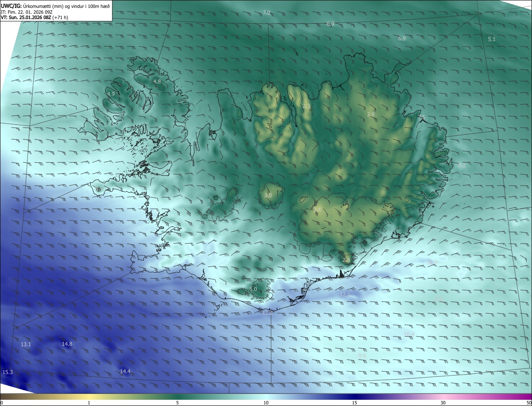Select the 12.1 value label off the coast
This screenshot has width=532, height=406.
pos(346,294)
